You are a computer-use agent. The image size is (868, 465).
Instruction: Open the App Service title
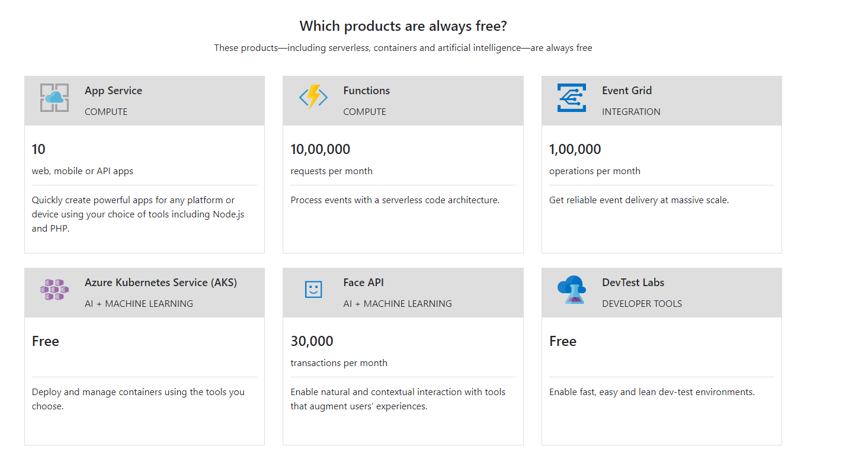click(x=113, y=91)
